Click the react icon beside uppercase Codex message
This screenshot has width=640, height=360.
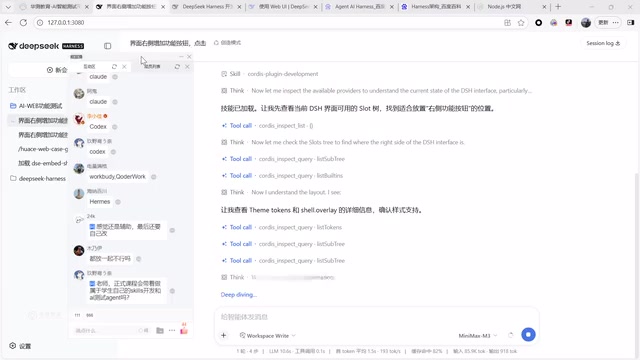[115, 127]
